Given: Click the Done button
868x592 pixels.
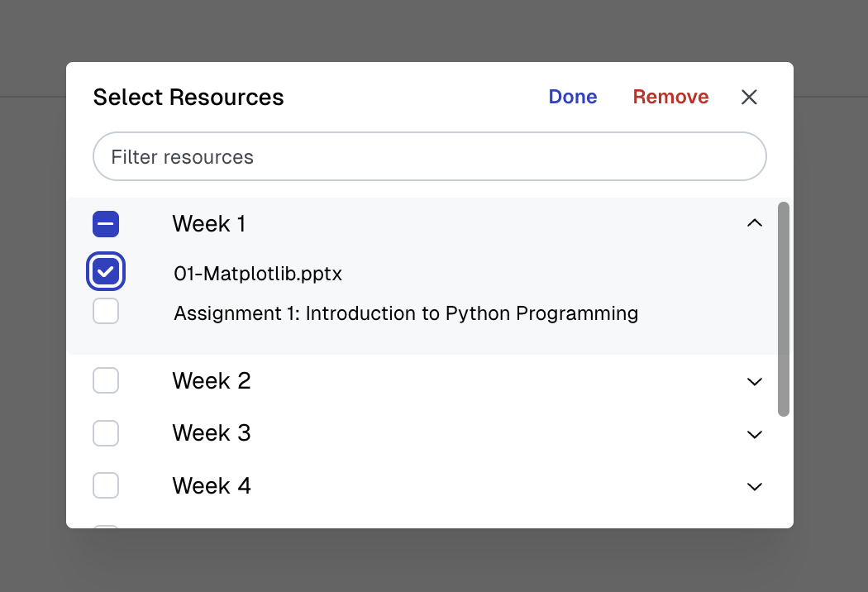Looking at the screenshot, I should tap(572, 98).
